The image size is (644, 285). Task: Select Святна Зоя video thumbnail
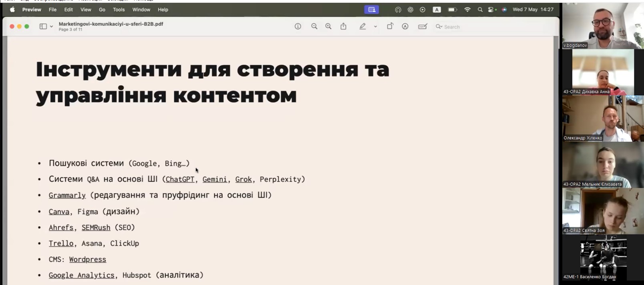coord(603,211)
